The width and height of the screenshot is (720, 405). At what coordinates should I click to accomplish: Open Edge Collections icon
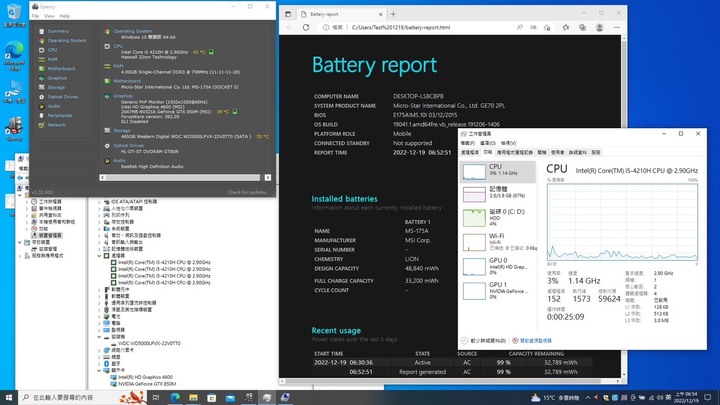(x=582, y=28)
